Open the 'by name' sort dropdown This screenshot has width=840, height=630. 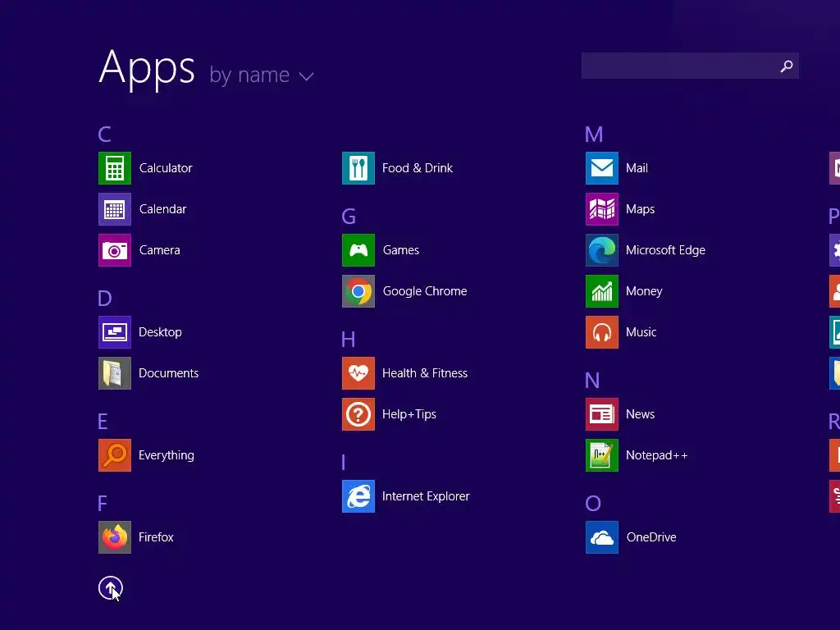point(261,75)
